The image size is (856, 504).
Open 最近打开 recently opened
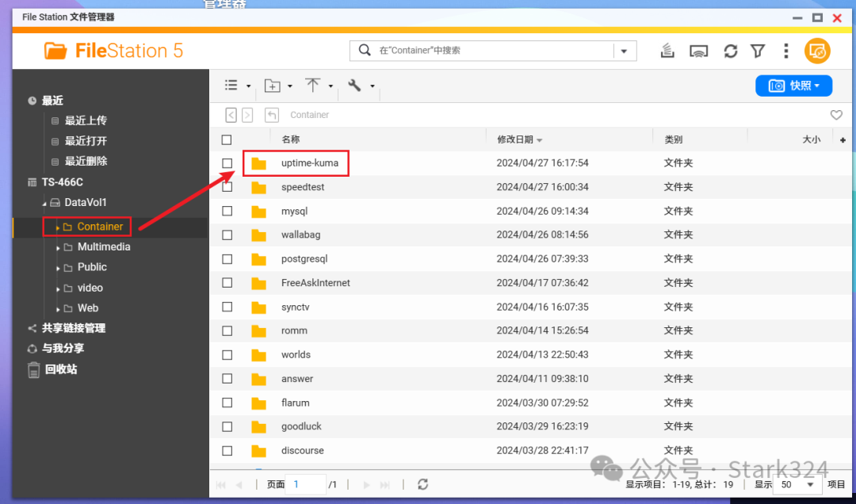(x=86, y=141)
